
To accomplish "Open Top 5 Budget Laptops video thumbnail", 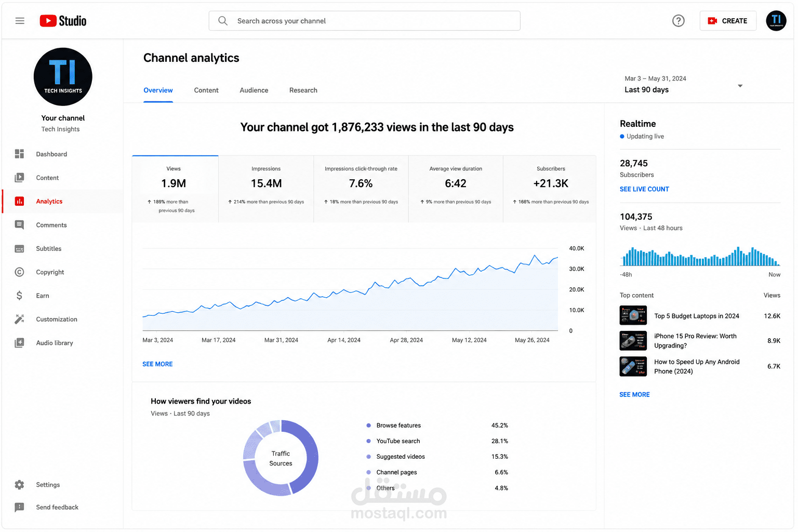I will 633,315.
